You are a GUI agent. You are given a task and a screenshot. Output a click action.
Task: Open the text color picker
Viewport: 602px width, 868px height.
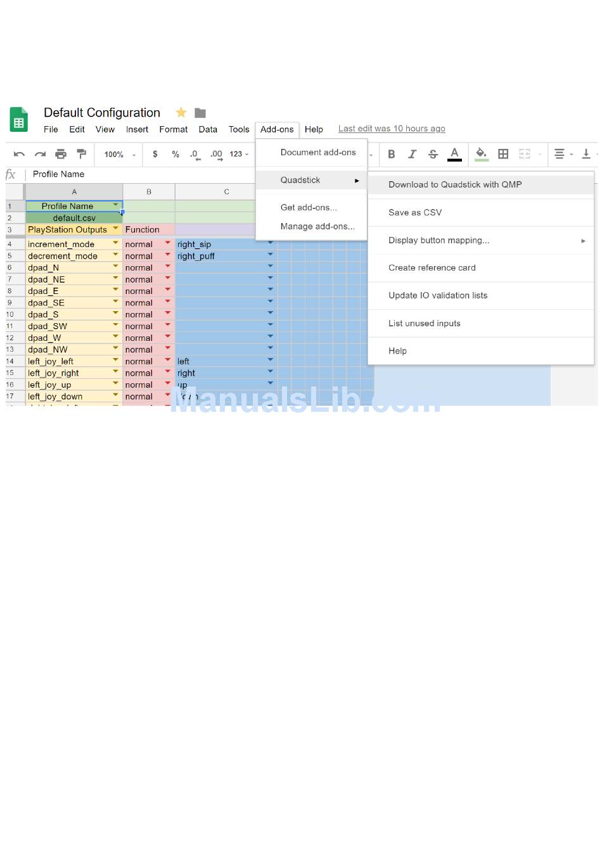(454, 154)
